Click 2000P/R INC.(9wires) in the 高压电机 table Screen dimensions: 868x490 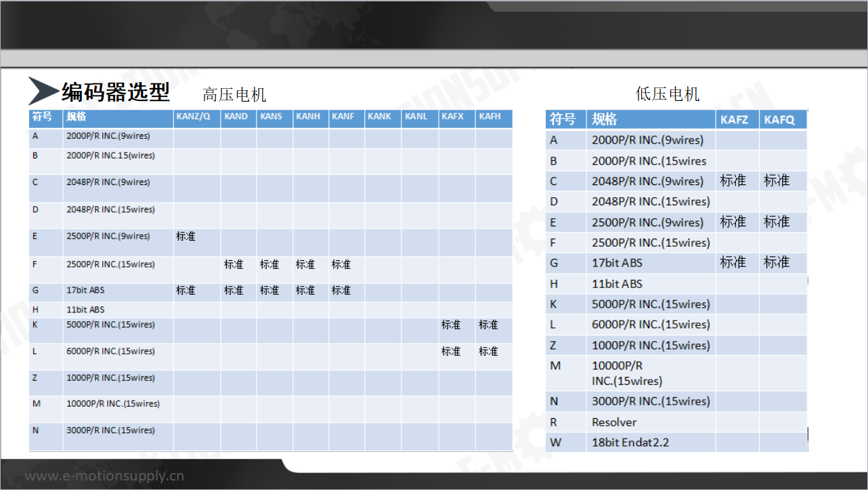point(108,136)
